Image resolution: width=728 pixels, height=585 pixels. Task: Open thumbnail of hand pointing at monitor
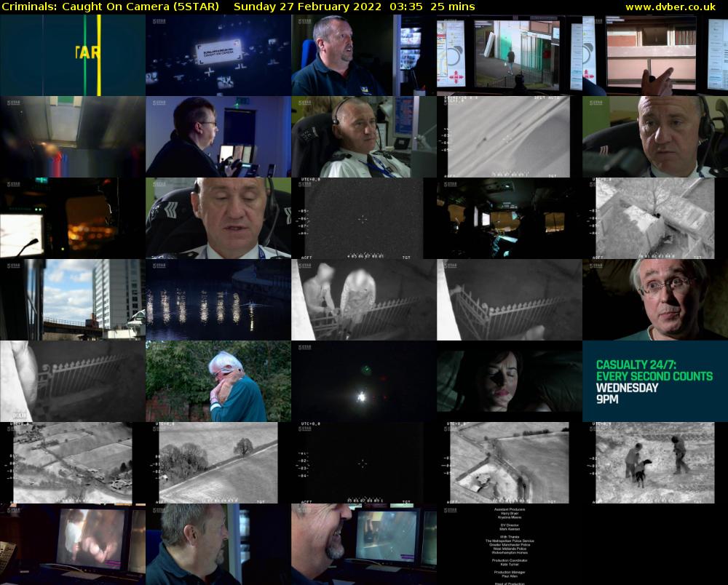[654, 55]
